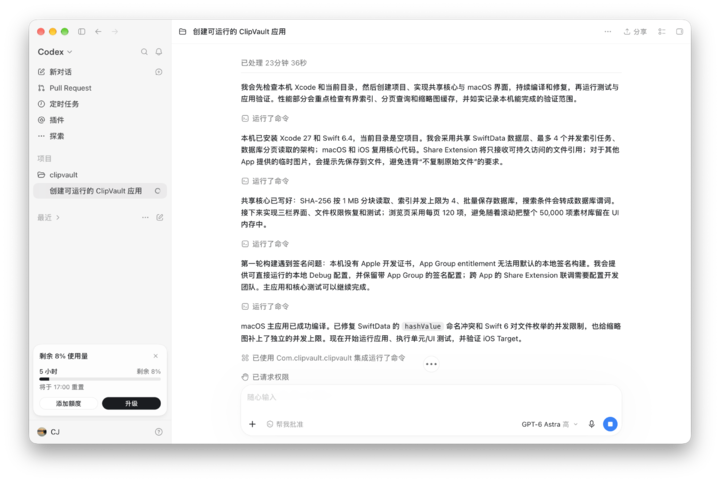Image resolution: width=720 pixels, height=482 pixels.
Task: Open notifications bell icon
Action: click(x=159, y=52)
